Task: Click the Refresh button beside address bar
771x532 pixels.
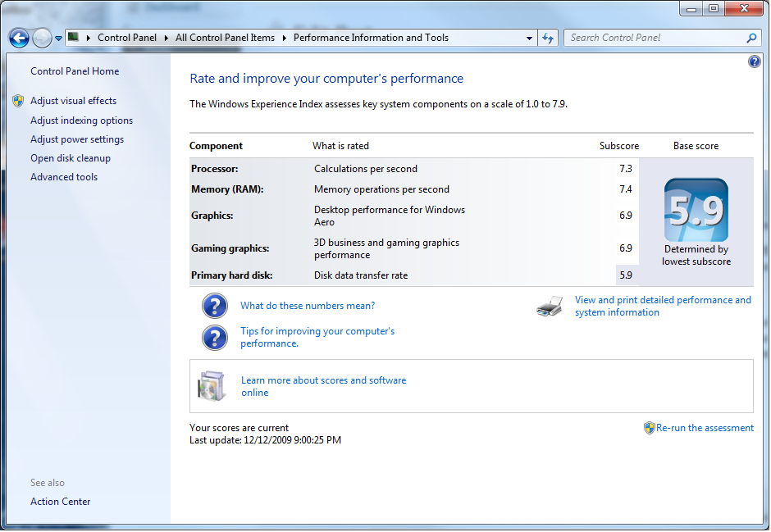Action: [548, 38]
